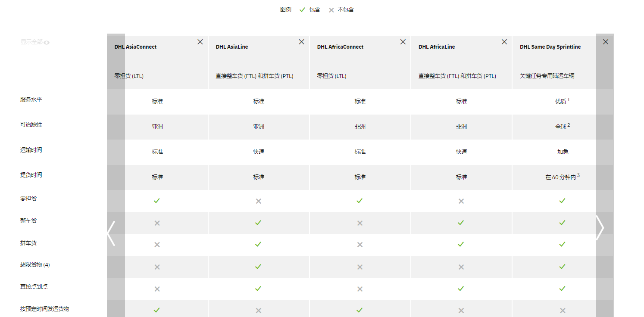Click 加急 transport time for Sprintline
Viewport: 644px width, 317px height.
(563, 152)
